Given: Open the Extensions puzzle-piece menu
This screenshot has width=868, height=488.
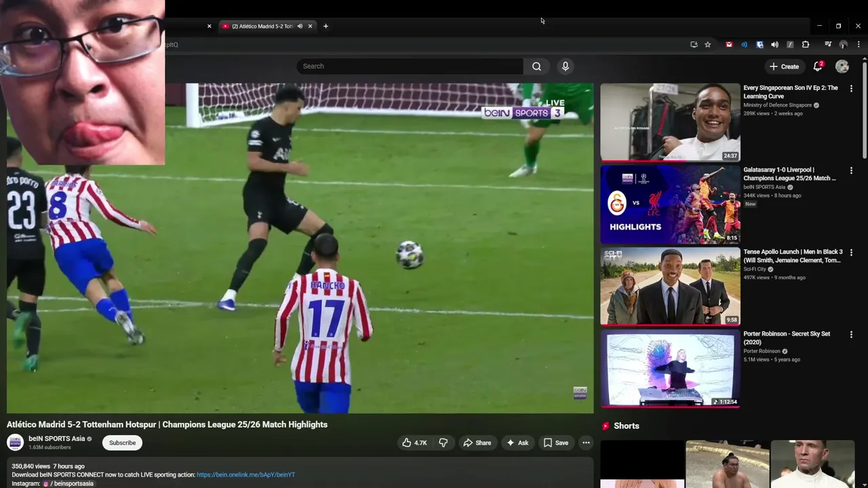Looking at the screenshot, I should coord(806,45).
